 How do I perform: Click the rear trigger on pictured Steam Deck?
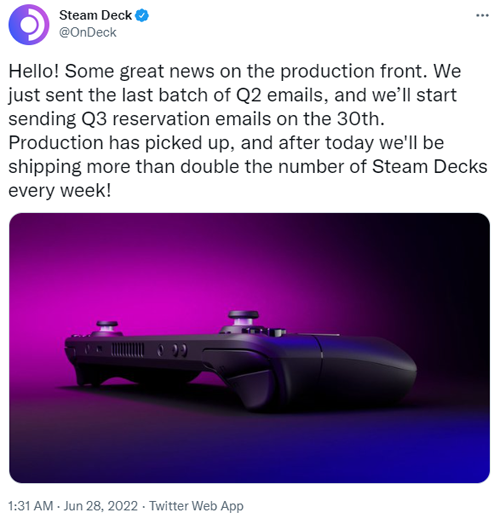click(234, 360)
